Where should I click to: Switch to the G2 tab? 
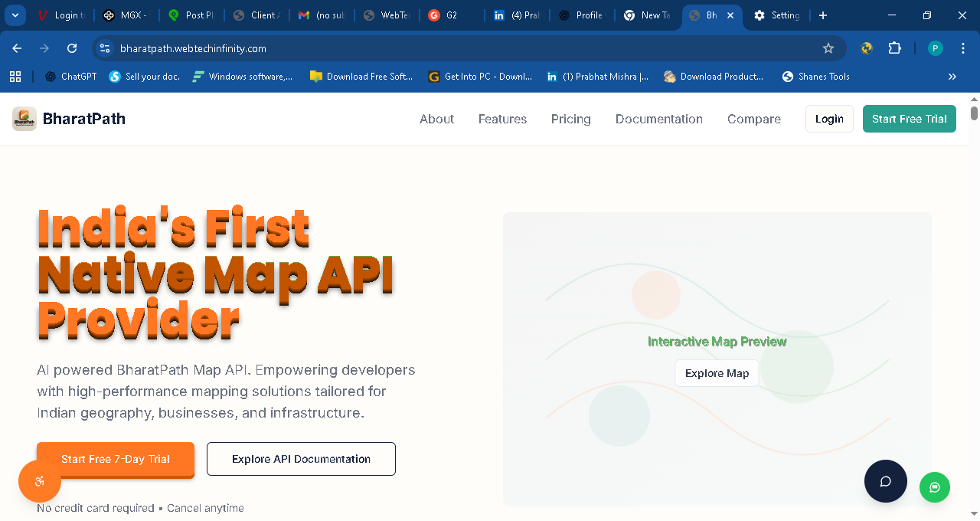[452, 15]
